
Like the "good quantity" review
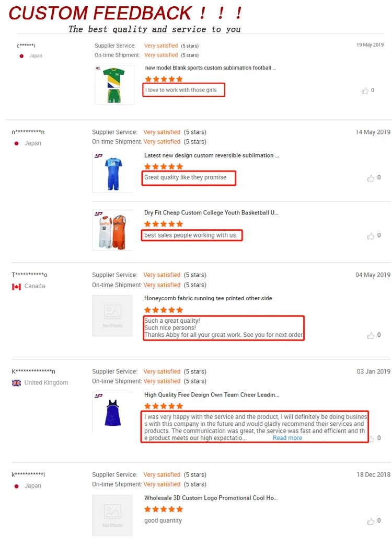[371, 521]
